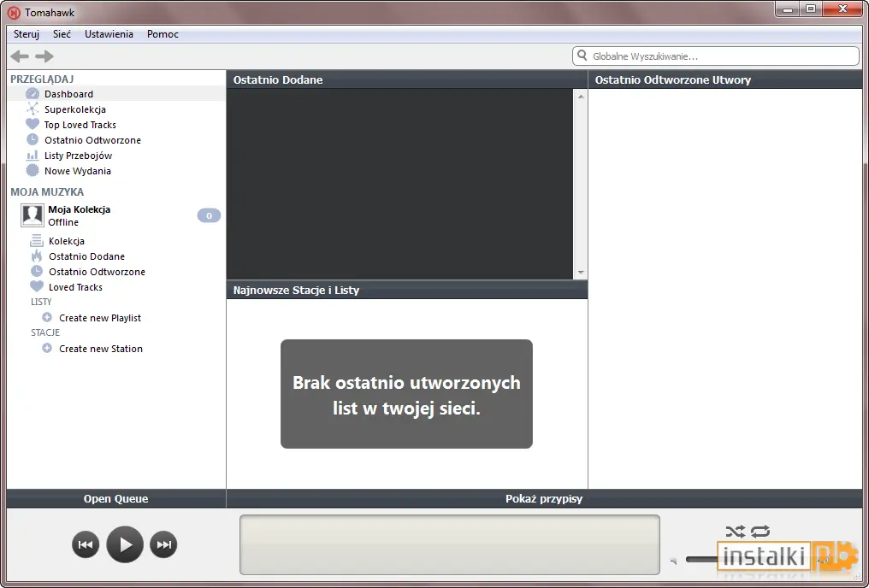Viewport: 869px width, 588px height.
Task: Toggle shuffle playback mode
Action: pos(736,532)
